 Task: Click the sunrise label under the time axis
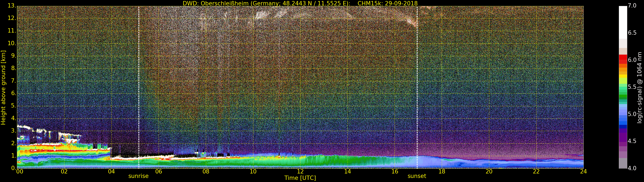click(x=138, y=176)
